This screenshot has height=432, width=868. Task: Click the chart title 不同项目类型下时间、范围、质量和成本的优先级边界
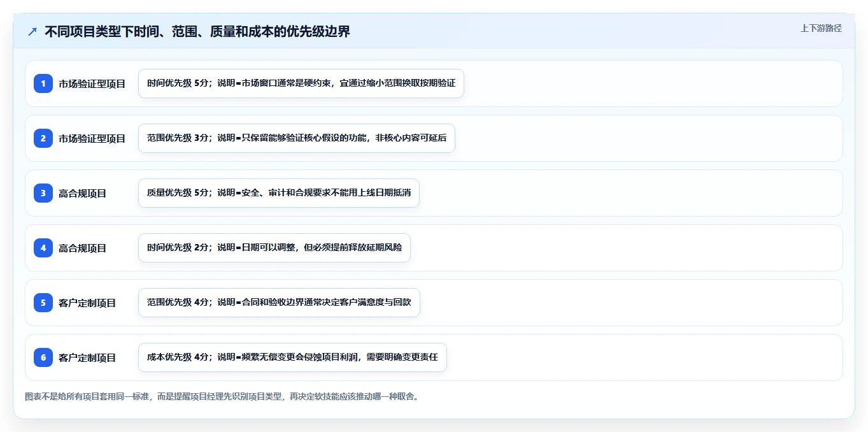tap(197, 32)
